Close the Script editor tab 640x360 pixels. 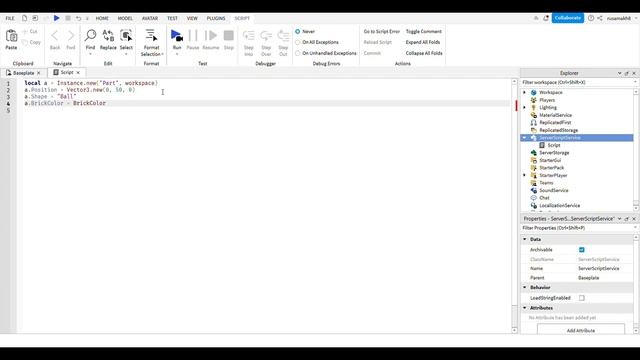[x=78, y=73]
